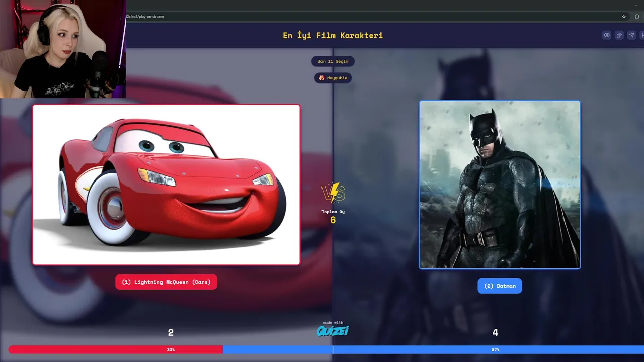Image resolution: width=644 pixels, height=362 pixels.
Task: Click the Toplam Oy count 6
Action: coord(333,220)
